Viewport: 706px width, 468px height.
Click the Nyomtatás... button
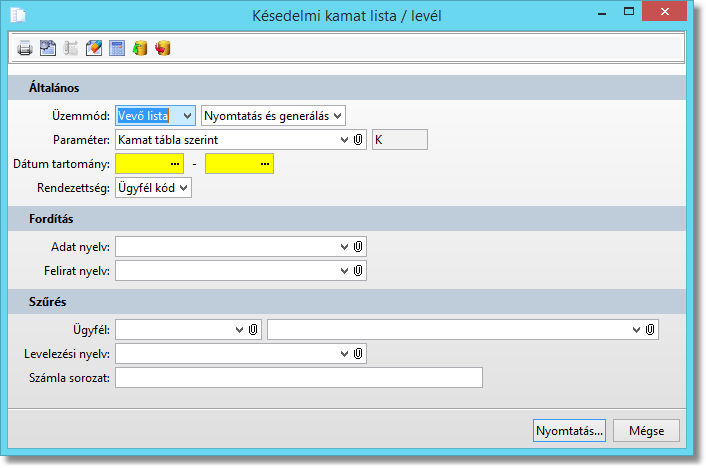(569, 431)
